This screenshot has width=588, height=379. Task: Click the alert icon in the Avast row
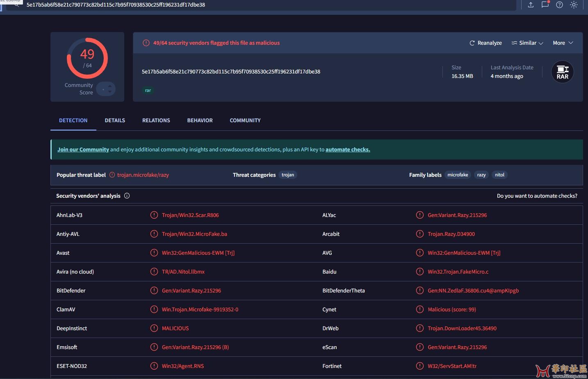(x=154, y=253)
